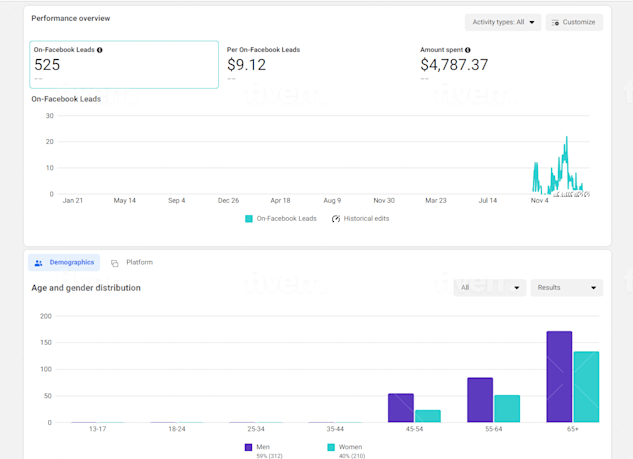Toggle Historical edits legend label

366,218
